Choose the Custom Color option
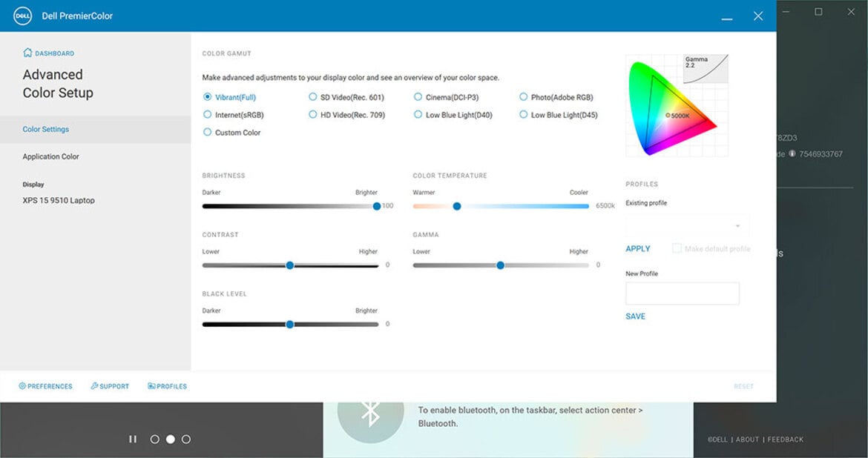This screenshot has height=458, width=868. (232, 133)
